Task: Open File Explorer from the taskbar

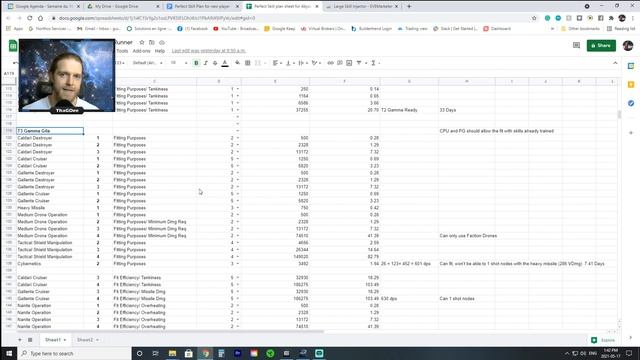Action: coord(172,353)
